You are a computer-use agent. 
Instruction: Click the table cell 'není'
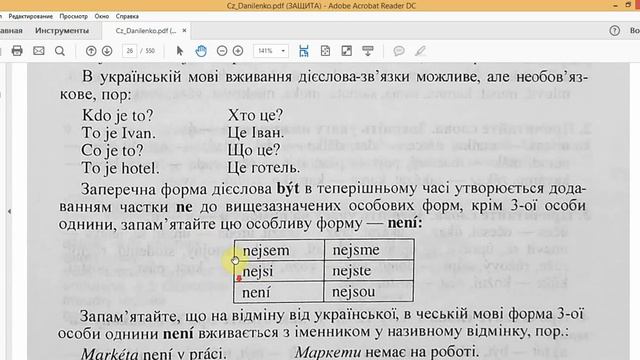click(279, 292)
